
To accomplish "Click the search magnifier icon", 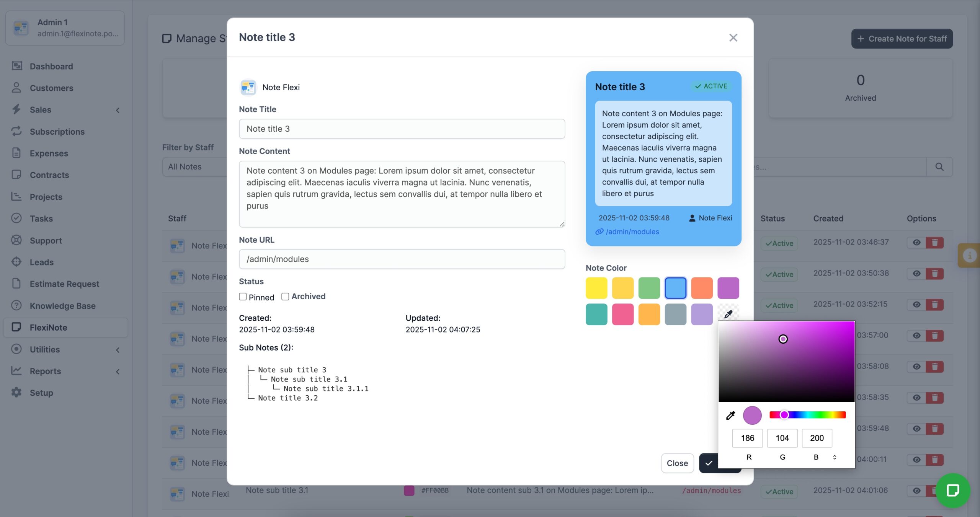I will pos(939,167).
